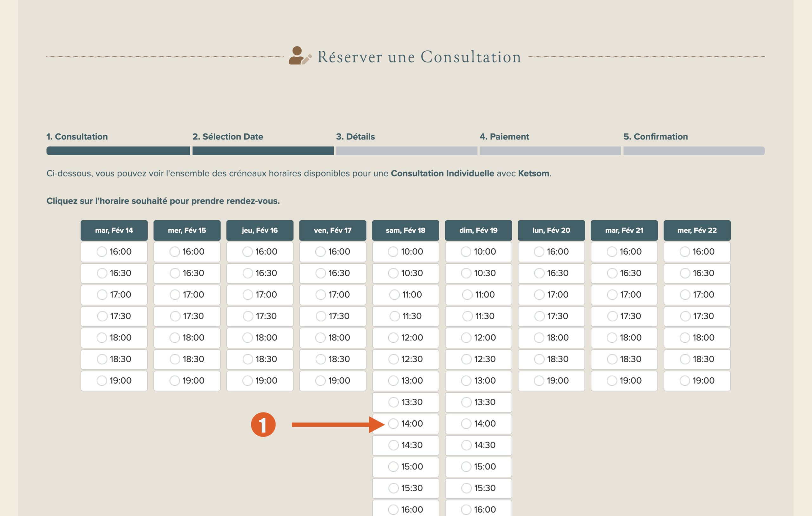Select 19:00 on jeu, Fév 16

click(260, 381)
